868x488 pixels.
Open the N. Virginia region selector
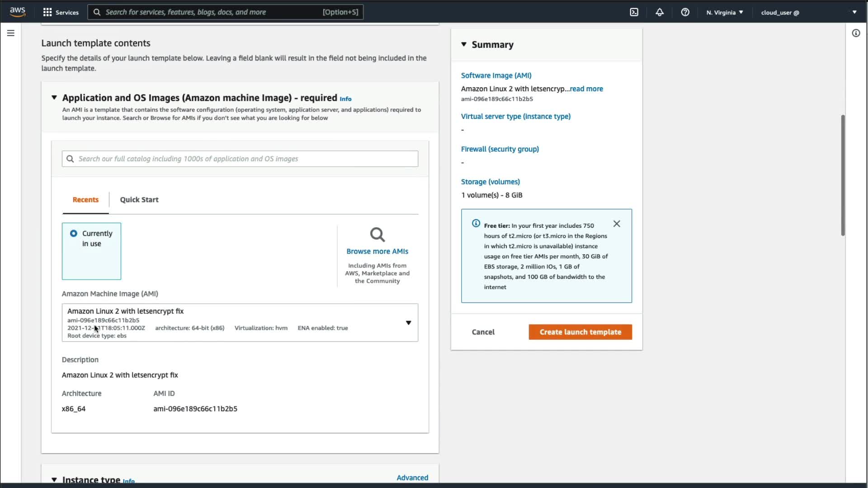[725, 12]
